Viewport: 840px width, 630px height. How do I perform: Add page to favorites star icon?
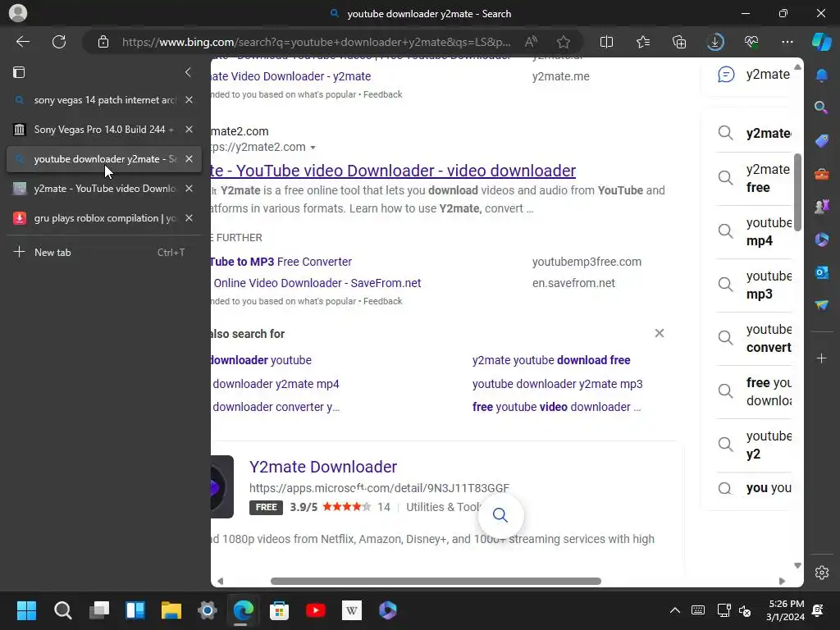point(563,42)
